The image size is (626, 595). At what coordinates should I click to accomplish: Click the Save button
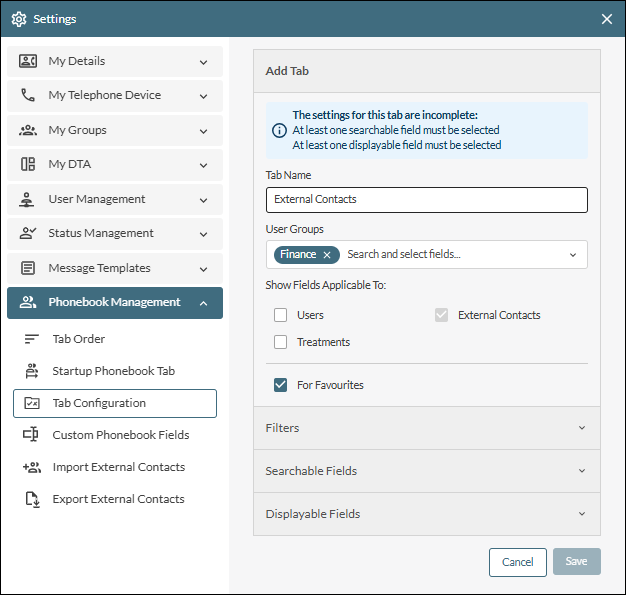pyautogui.click(x=576, y=562)
